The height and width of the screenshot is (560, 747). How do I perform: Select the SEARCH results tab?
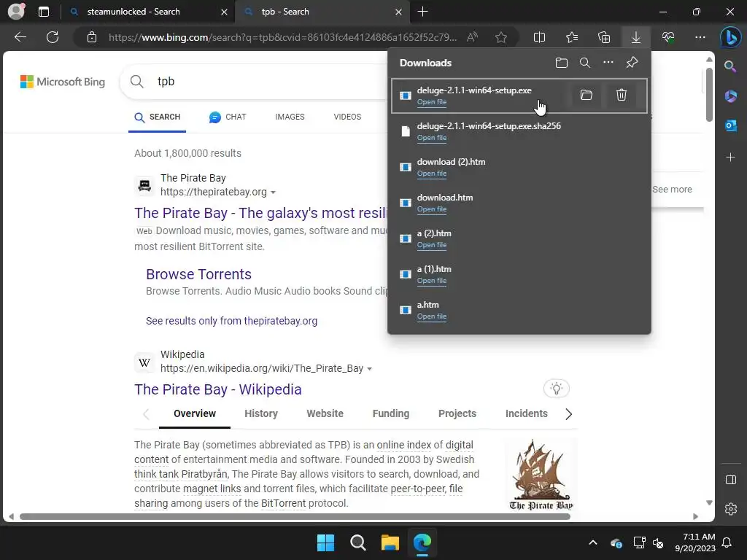158,117
